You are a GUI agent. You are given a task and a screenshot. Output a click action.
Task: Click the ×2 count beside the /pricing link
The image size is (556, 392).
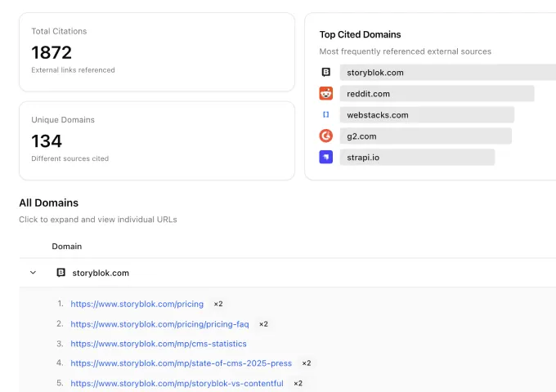[x=218, y=304]
